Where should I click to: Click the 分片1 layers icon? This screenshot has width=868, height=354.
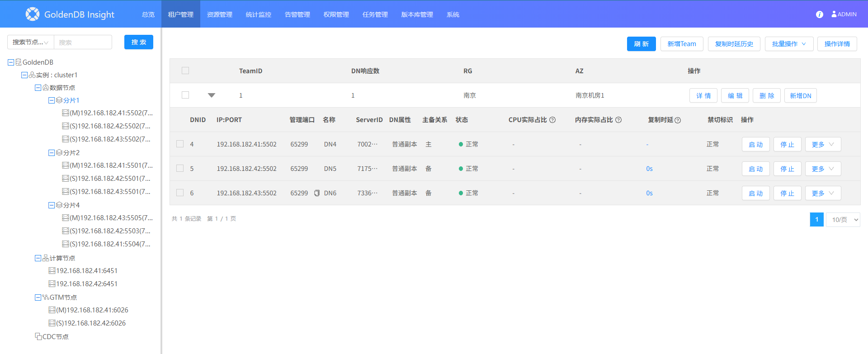coord(59,100)
